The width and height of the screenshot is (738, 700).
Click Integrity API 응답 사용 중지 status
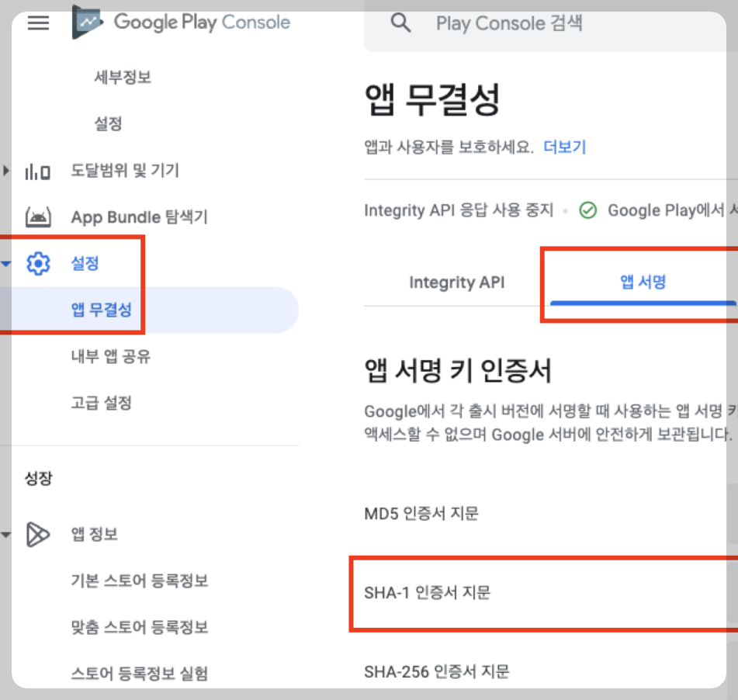tap(459, 210)
